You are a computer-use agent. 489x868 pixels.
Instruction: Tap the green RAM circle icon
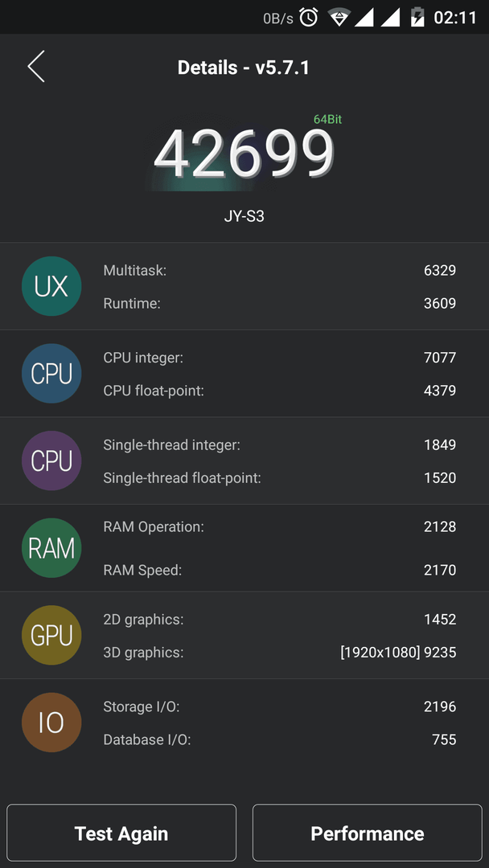coord(51,548)
